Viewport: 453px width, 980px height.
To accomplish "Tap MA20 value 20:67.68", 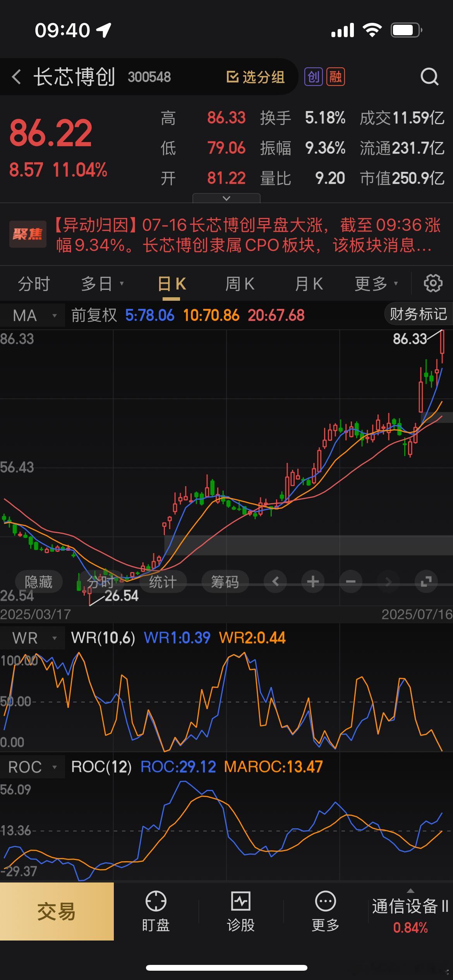I will pyautogui.click(x=276, y=315).
